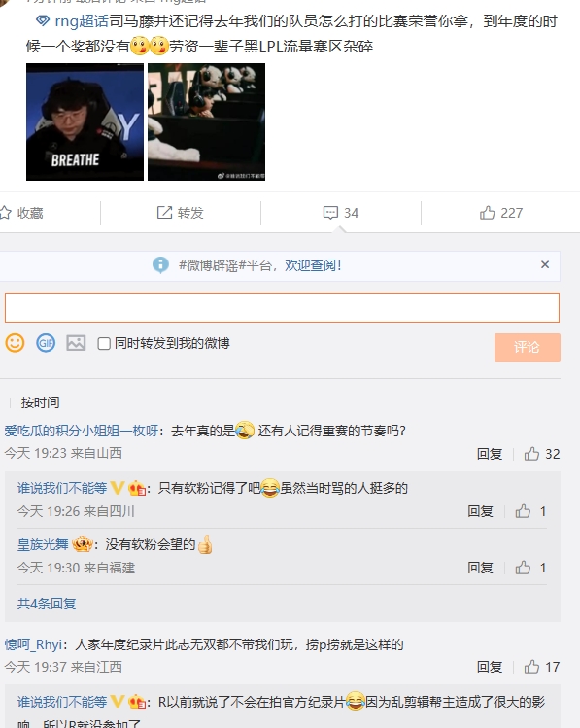Expand 共4条回复 replies
The width and height of the screenshot is (580, 728).
point(47,604)
